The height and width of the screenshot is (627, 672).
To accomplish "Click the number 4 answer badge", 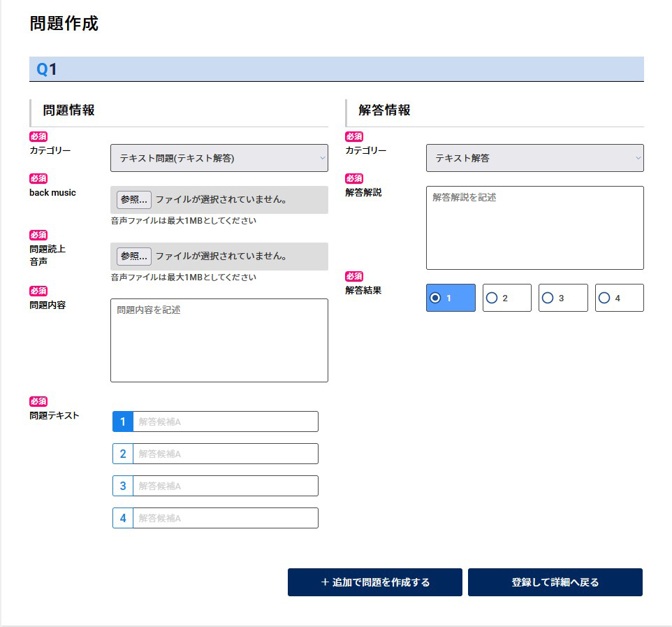I will coord(123,518).
